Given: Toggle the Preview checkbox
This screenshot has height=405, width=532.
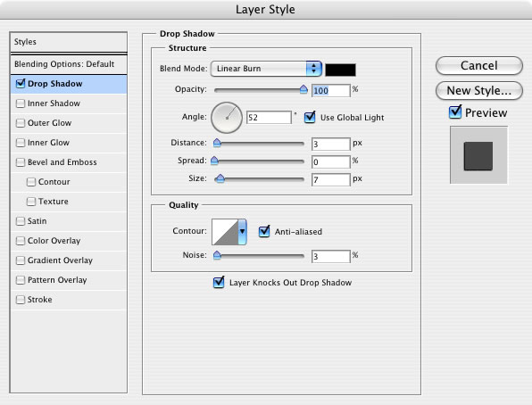Looking at the screenshot, I should click(455, 112).
